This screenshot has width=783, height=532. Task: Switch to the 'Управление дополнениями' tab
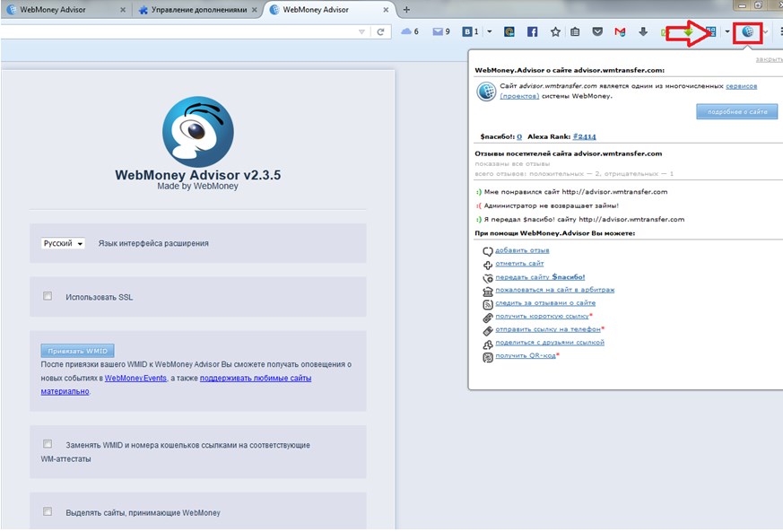(x=192, y=9)
